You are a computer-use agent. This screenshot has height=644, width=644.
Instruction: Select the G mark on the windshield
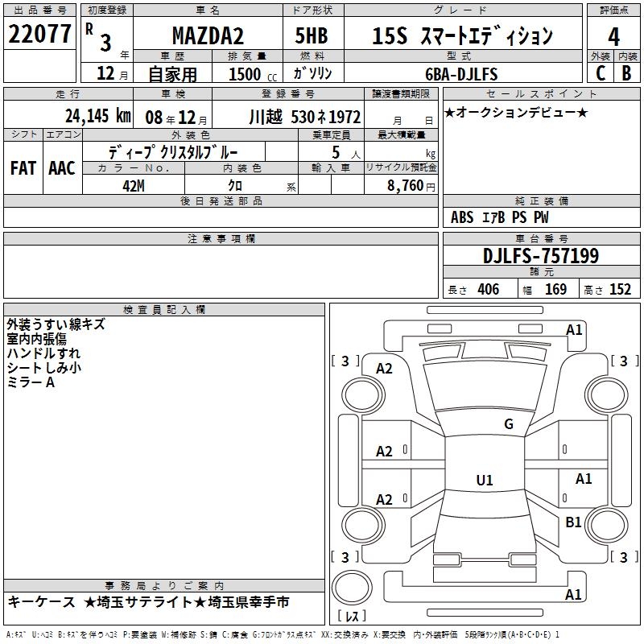pos(509,424)
